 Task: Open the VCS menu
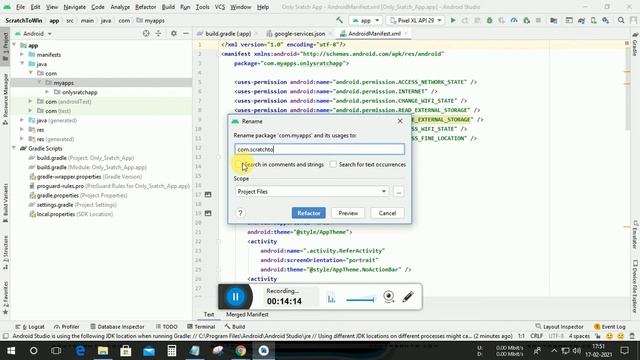tap(220, 7)
